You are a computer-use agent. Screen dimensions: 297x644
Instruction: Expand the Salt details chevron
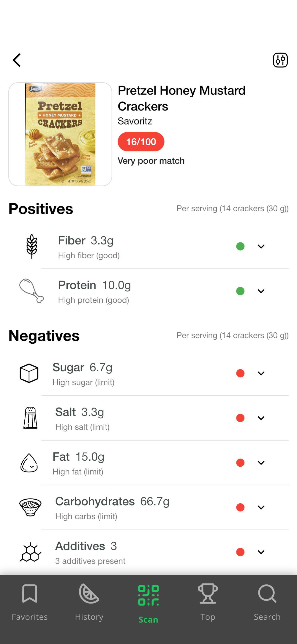pos(261,418)
